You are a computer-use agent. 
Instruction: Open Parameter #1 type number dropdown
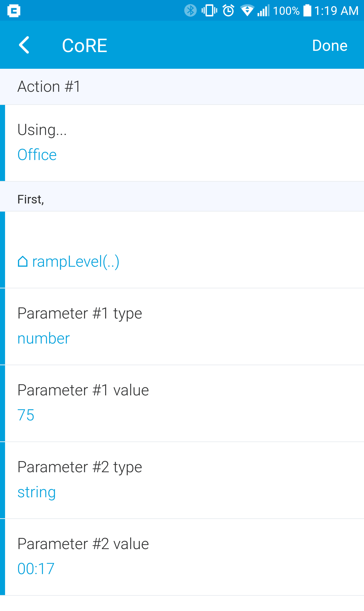click(x=182, y=326)
